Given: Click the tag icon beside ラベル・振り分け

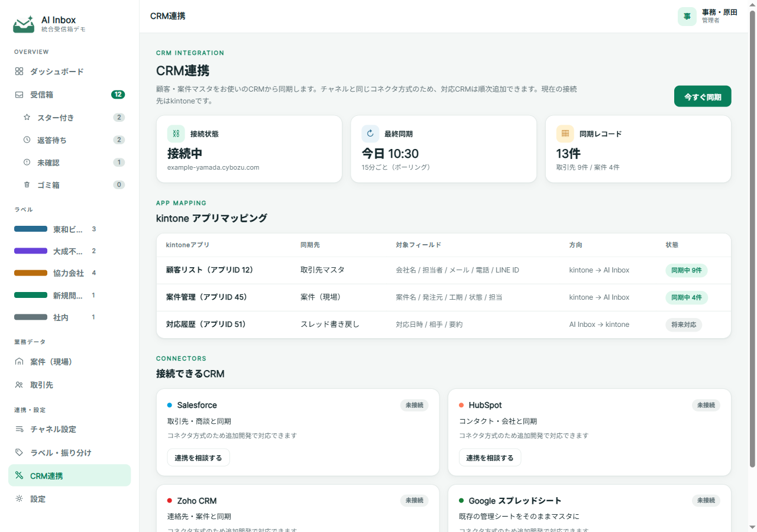Looking at the screenshot, I should (x=19, y=453).
